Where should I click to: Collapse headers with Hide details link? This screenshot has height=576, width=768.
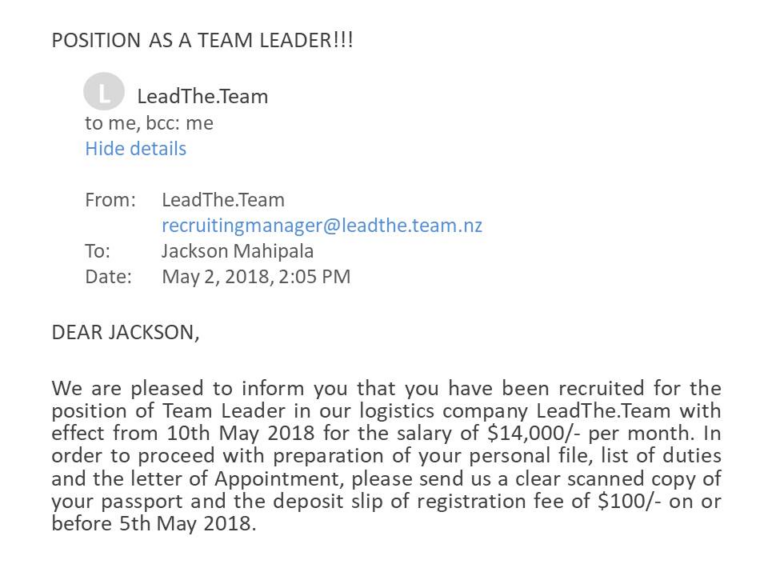[x=136, y=148]
